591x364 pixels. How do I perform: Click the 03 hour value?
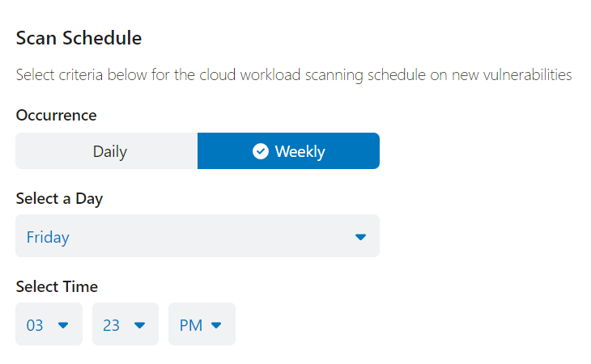[35, 325]
